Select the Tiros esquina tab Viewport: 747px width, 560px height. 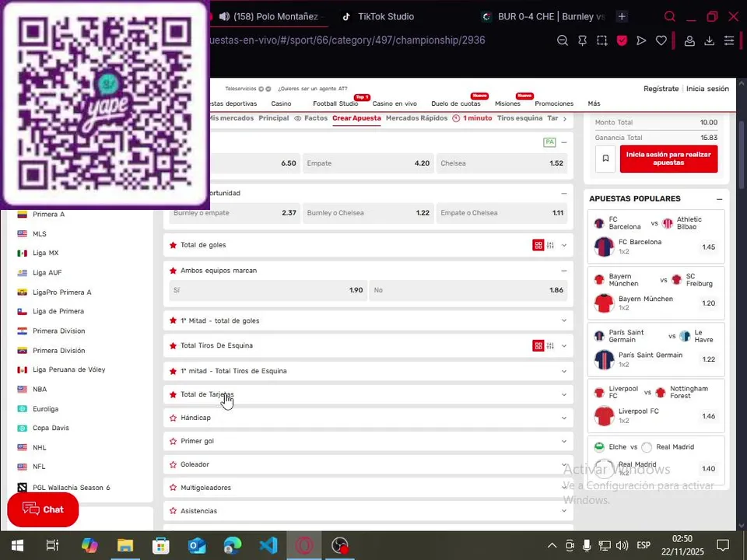coord(520,118)
